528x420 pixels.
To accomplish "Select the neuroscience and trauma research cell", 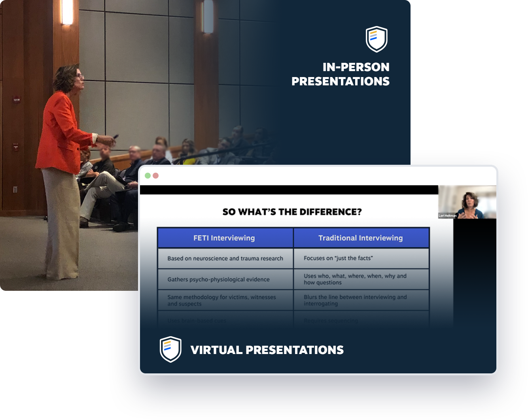I will [x=225, y=258].
